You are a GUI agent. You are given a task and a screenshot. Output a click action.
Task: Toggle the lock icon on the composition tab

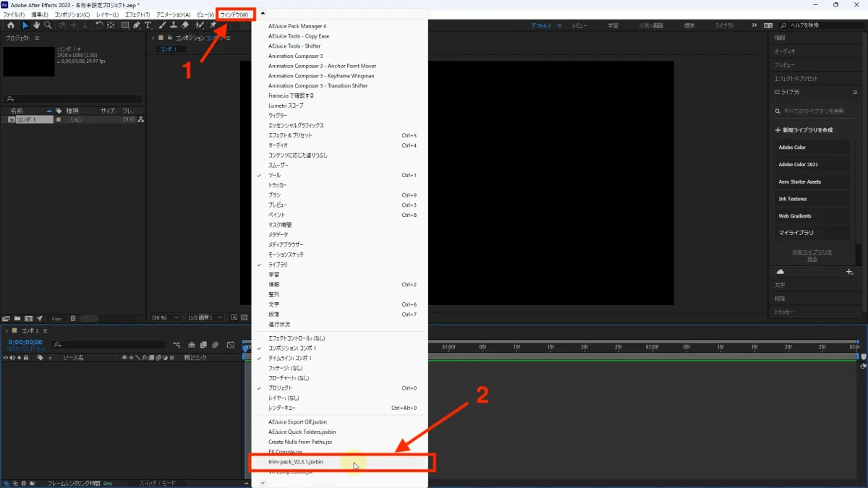tap(169, 38)
